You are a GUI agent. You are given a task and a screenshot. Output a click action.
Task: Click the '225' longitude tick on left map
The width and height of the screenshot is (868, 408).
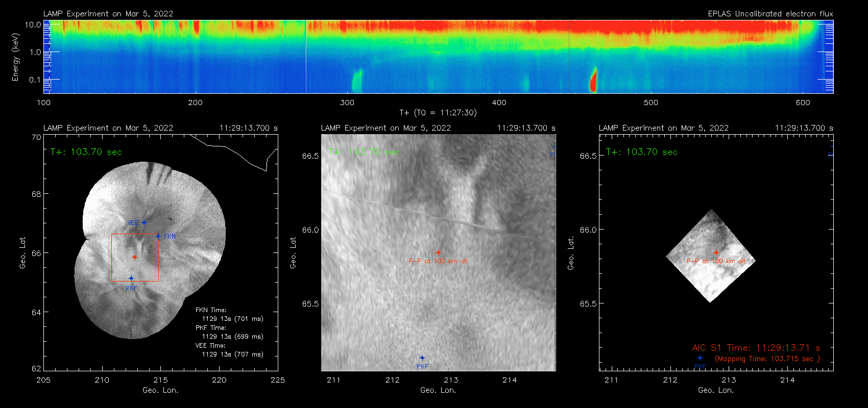(x=278, y=380)
